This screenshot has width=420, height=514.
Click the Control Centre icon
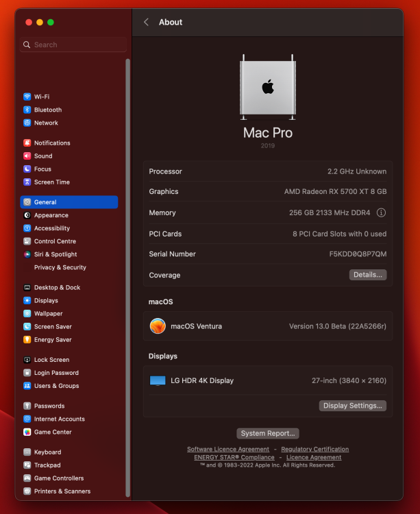click(27, 241)
